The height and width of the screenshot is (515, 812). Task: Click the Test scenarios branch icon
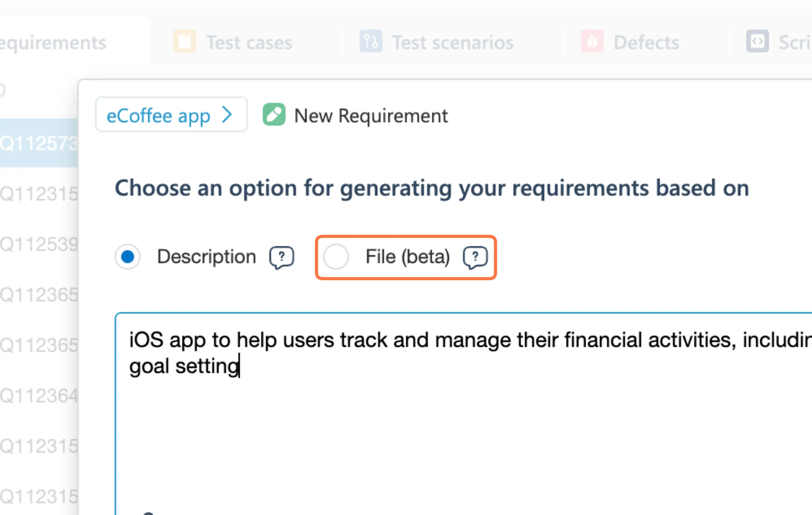[371, 41]
